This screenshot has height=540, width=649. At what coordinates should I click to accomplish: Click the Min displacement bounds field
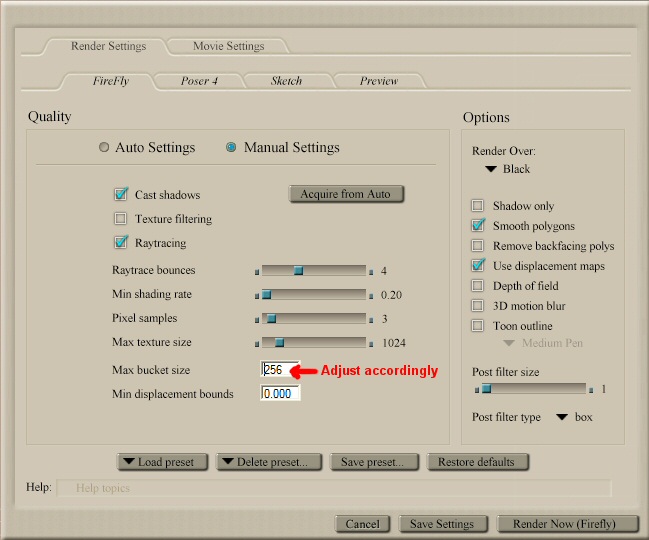(x=280, y=393)
